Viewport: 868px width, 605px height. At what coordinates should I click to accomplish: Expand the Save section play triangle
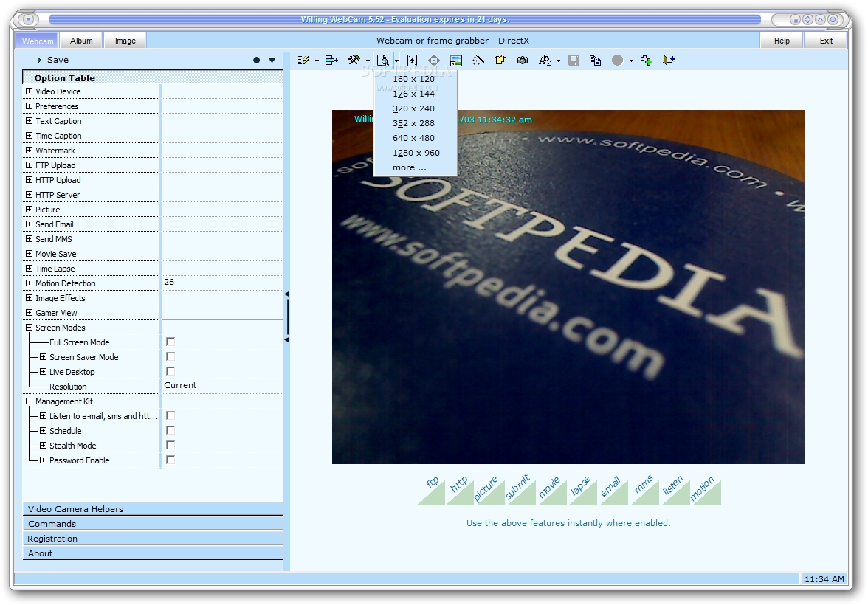(x=39, y=60)
